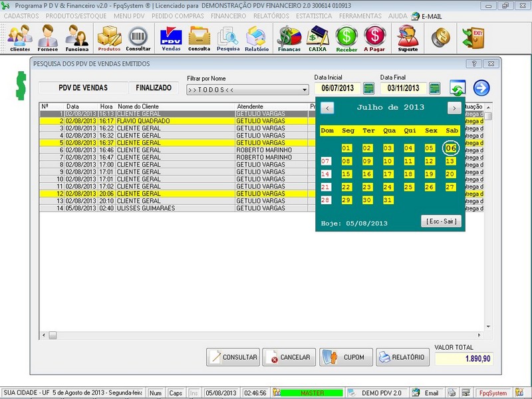Open the PEDIDO COMPRAS menu
The width and height of the screenshot is (532, 399).
[x=178, y=16]
